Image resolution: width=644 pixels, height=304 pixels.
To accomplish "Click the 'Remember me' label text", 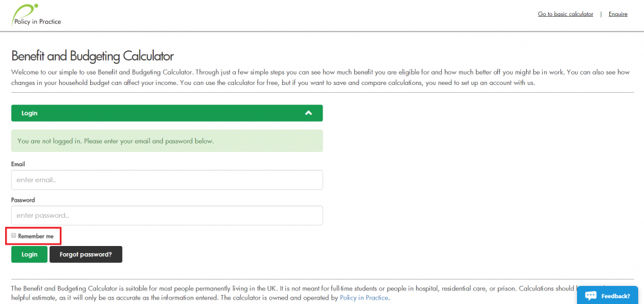I will (35, 236).
